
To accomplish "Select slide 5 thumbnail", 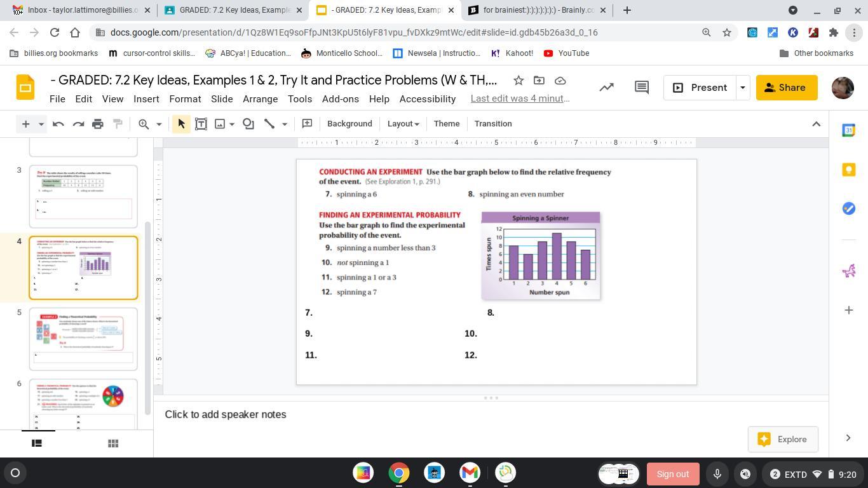I will pos(83,339).
